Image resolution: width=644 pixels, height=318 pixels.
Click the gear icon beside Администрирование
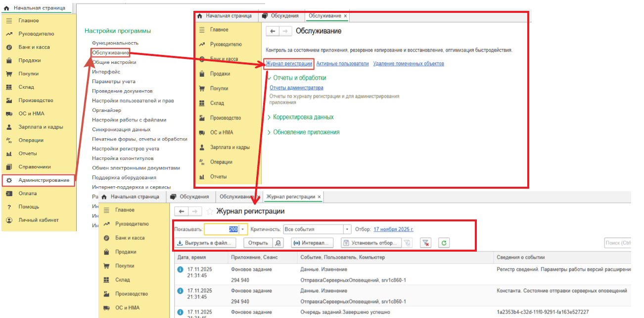9,180
